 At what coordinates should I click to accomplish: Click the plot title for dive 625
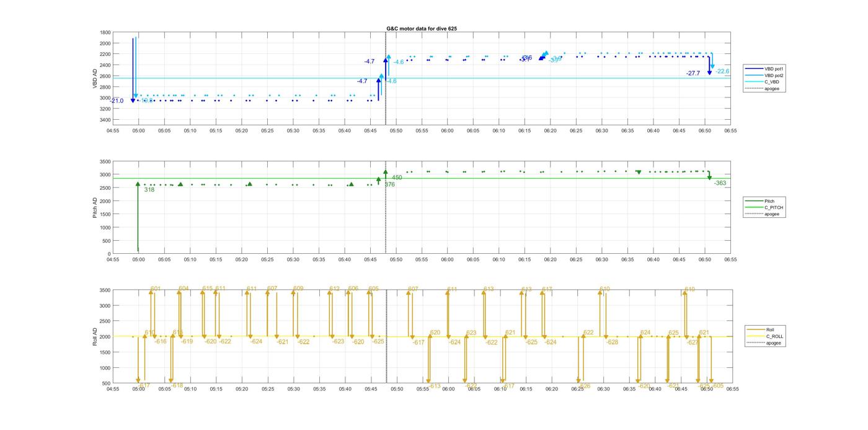click(422, 29)
